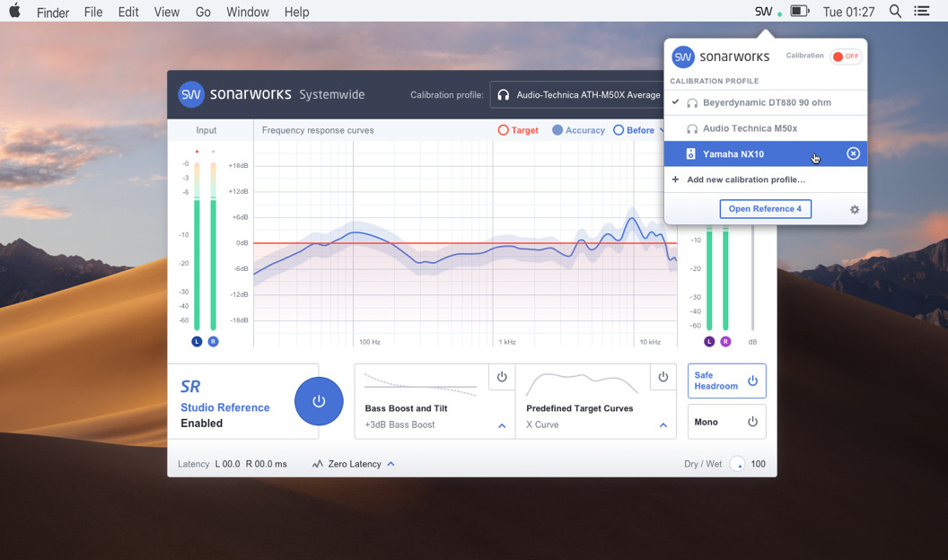
Task: Open the Help menu
Action: 296,12
